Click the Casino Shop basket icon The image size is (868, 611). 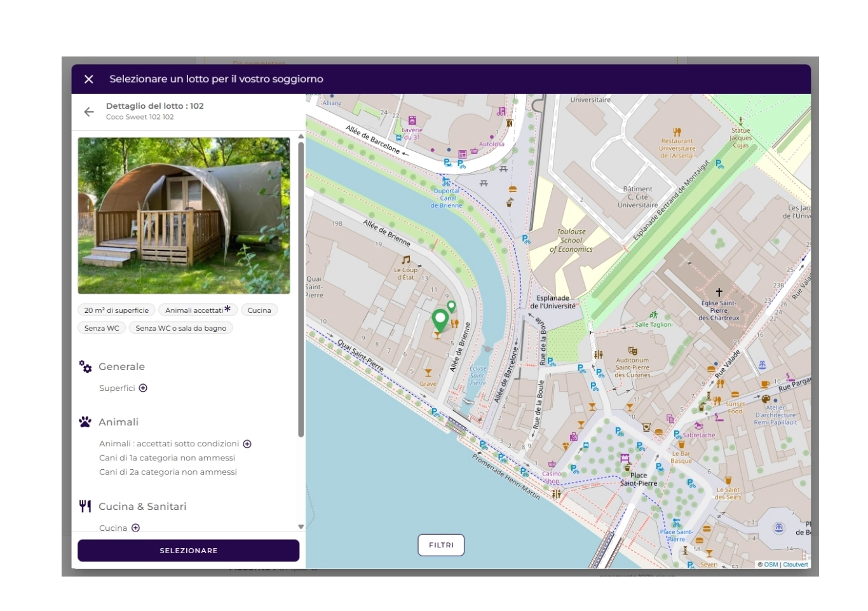coord(552,465)
